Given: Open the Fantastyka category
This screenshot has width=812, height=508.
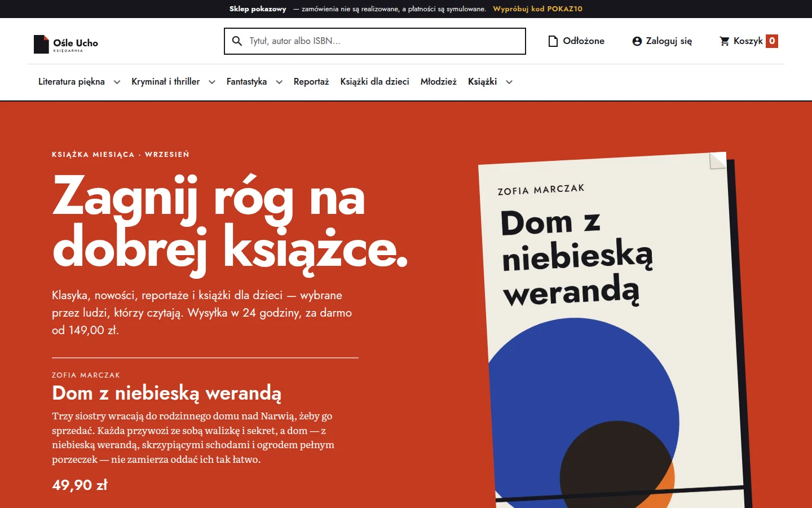Looking at the screenshot, I should tap(246, 82).
